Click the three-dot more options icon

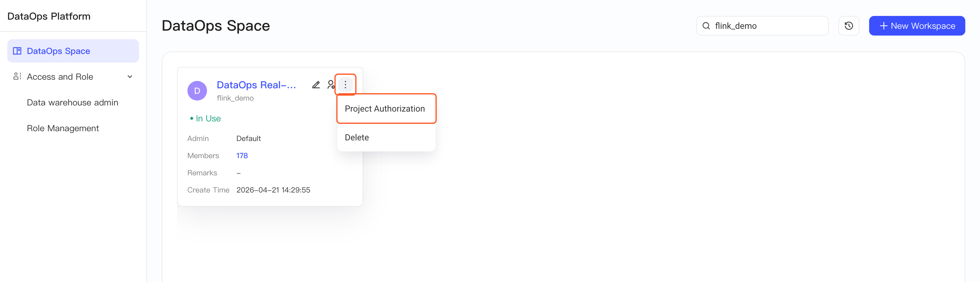pos(345,85)
